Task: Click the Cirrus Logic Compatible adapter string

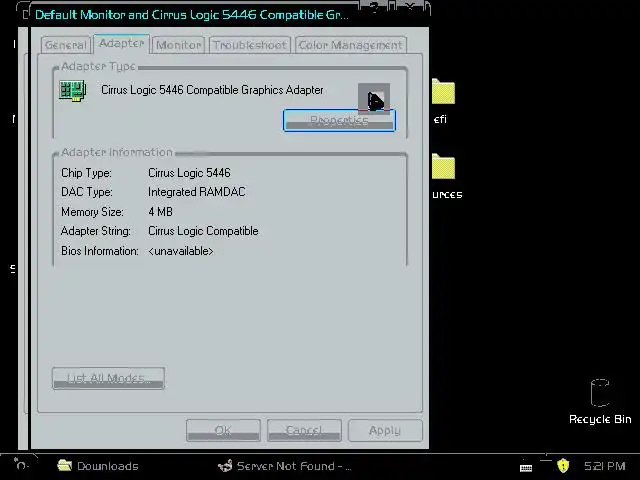Action: click(x=203, y=231)
